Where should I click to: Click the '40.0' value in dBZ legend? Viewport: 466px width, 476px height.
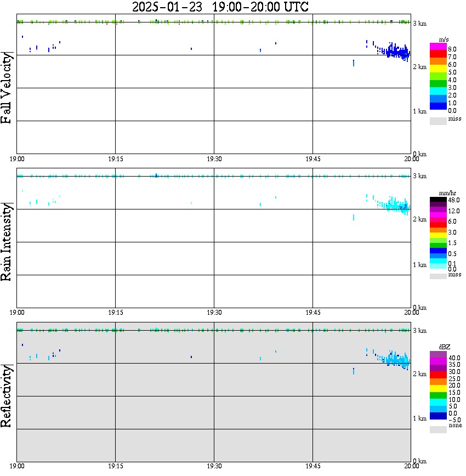click(454, 358)
